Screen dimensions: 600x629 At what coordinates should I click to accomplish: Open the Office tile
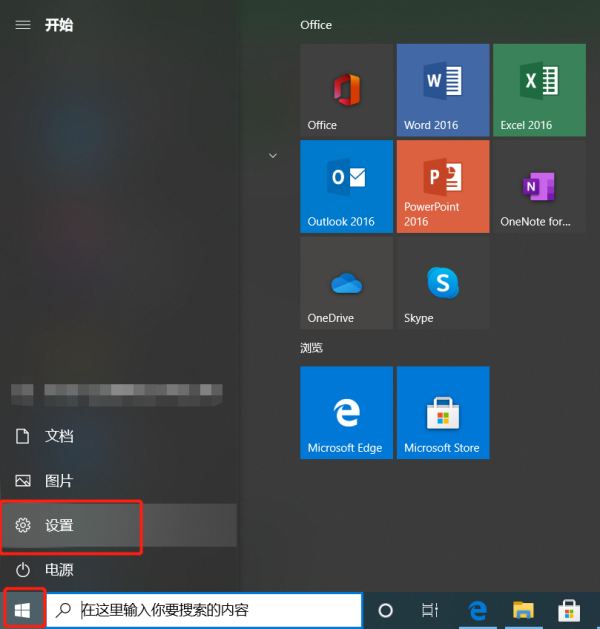pos(347,90)
